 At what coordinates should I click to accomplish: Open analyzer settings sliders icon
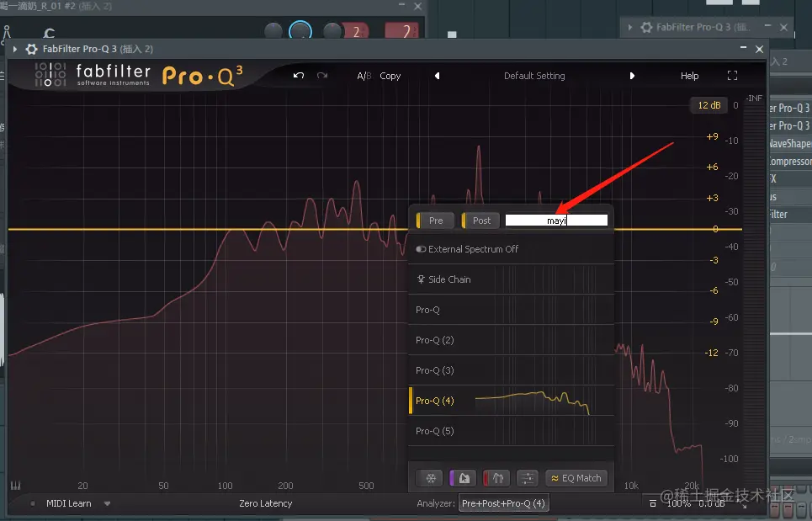[528, 478]
